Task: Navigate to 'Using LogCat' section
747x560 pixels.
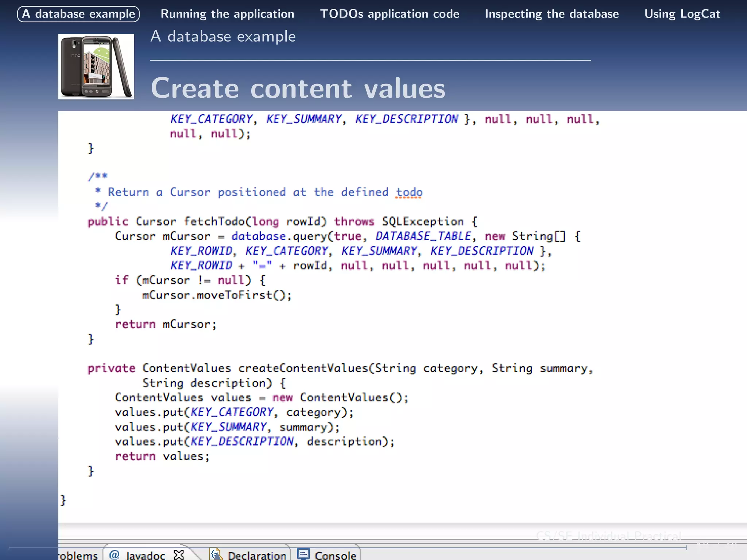Action: 682,14
